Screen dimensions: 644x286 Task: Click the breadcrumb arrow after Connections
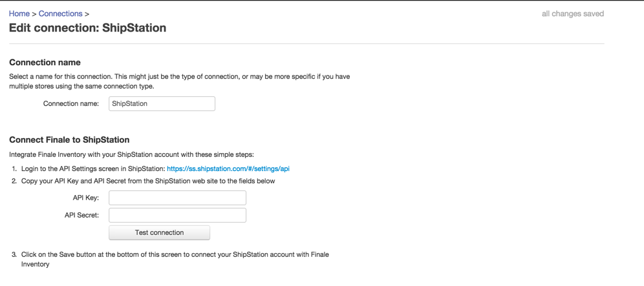(87, 14)
